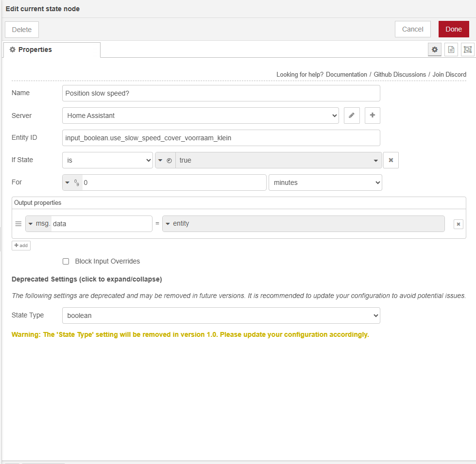Viewport: 476px width, 464px height.
Task: Remove the msg.data output property
Action: pyautogui.click(x=458, y=224)
